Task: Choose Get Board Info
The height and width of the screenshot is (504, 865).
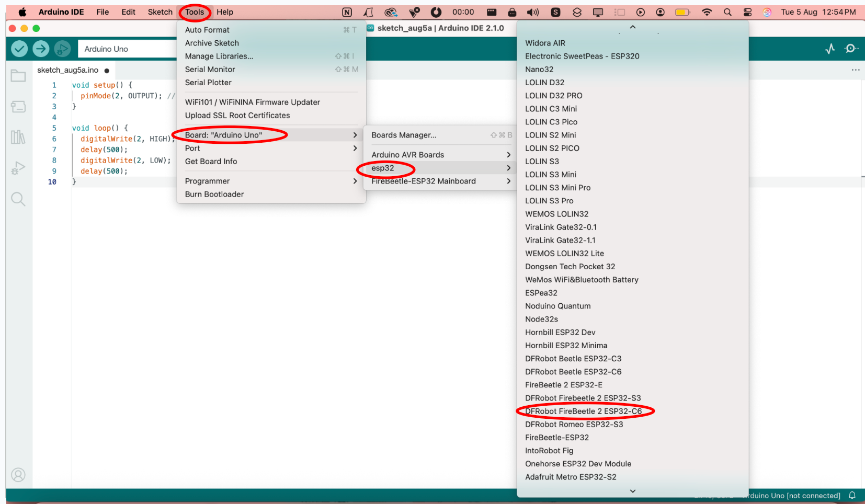Action: tap(271, 161)
